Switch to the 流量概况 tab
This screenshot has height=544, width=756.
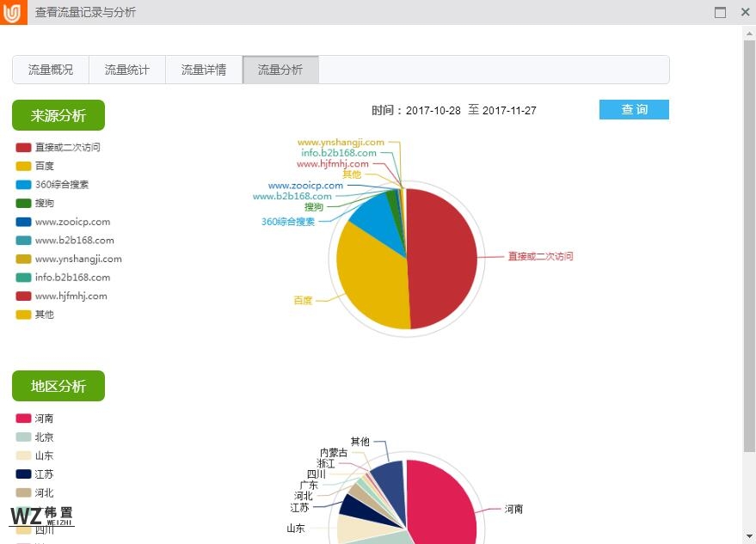[x=51, y=70]
